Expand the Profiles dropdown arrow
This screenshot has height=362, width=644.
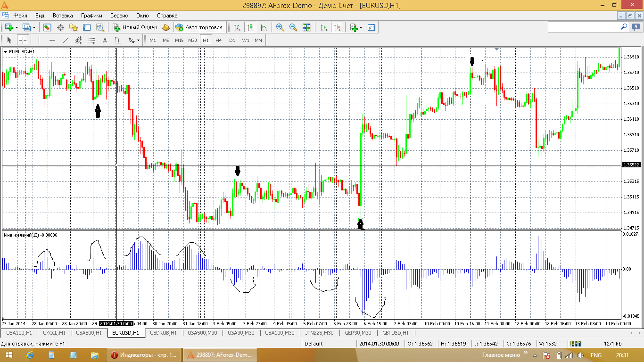34,27
